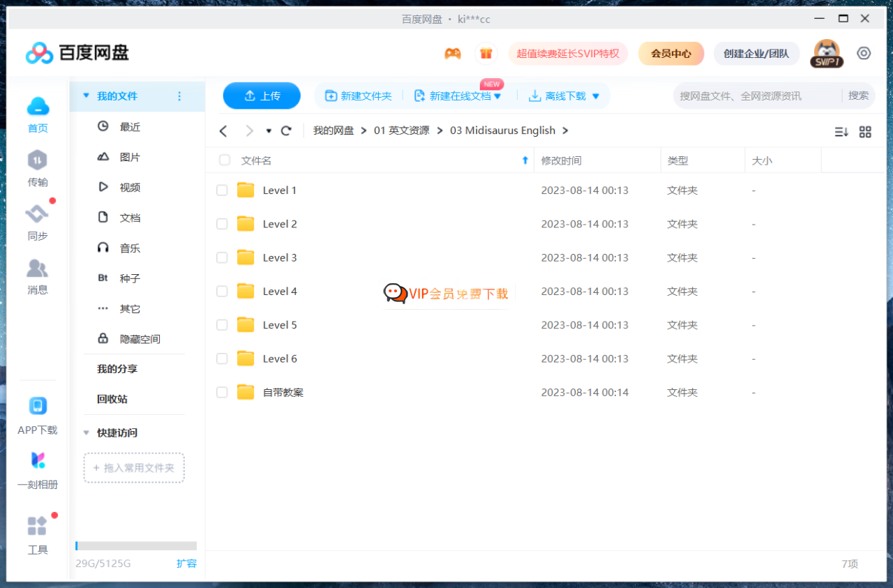The image size is (893, 588).
Task: Click 扩容 link beside storage usage
Action: tap(186, 564)
